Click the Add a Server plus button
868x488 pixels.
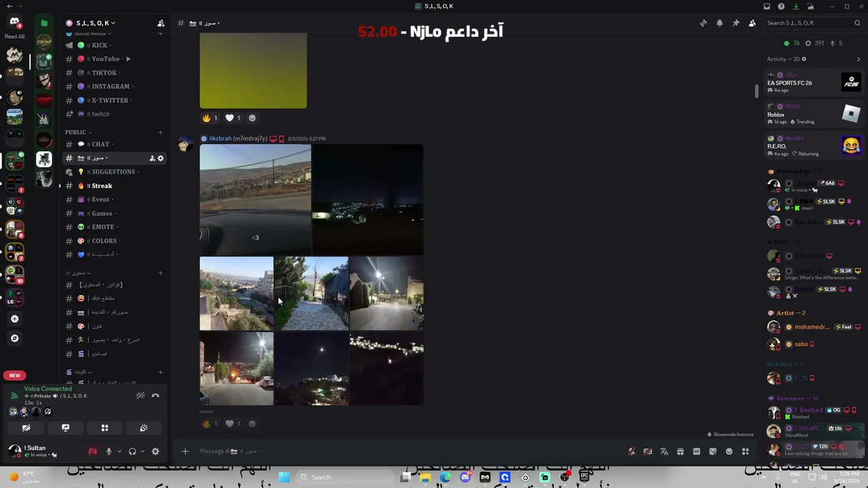coord(14,319)
